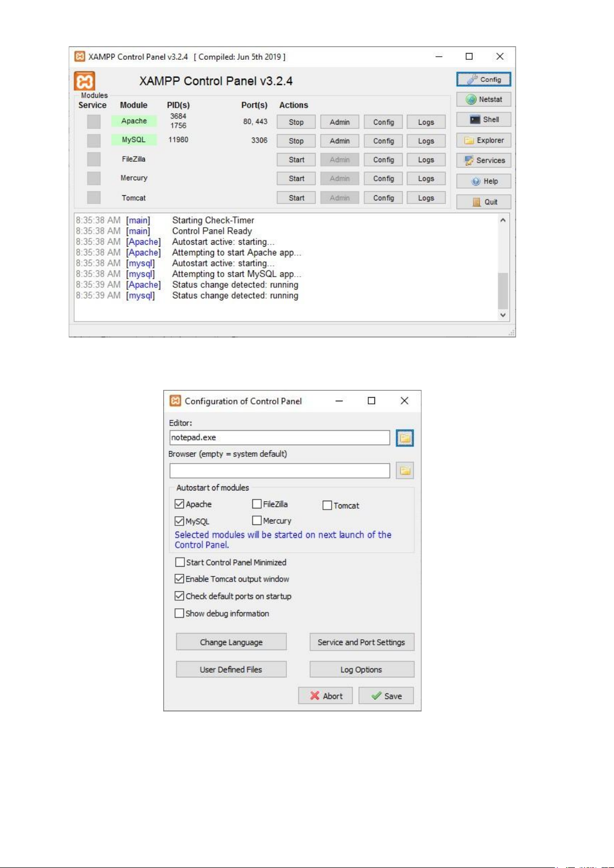Open the main Config wrench button

click(x=483, y=79)
